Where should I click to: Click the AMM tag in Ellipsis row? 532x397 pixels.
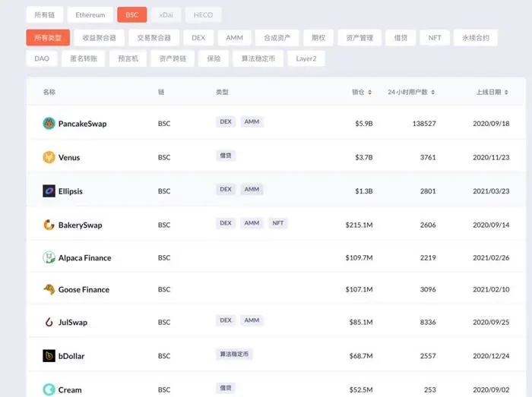[x=252, y=189]
